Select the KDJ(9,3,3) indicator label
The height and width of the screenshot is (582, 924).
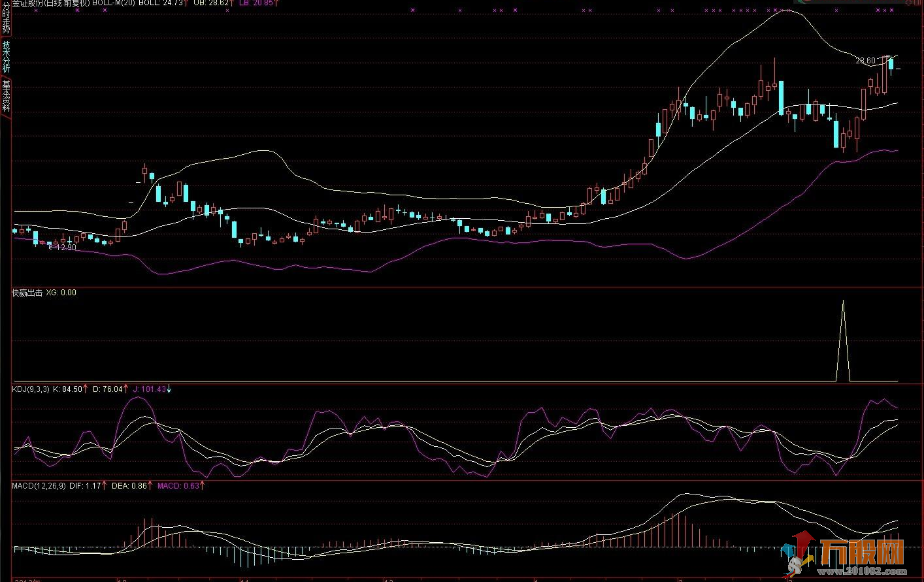[31, 389]
